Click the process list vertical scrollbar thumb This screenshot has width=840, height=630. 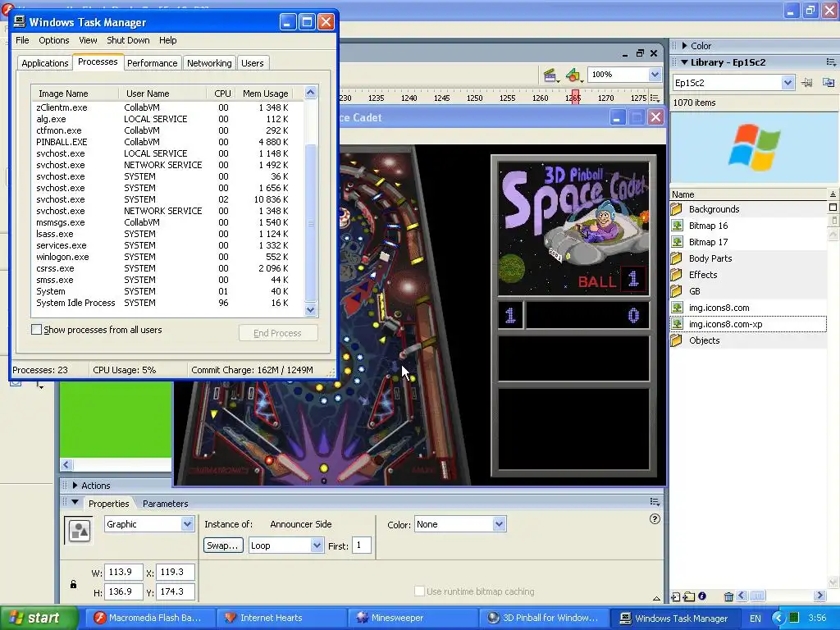coord(311,223)
